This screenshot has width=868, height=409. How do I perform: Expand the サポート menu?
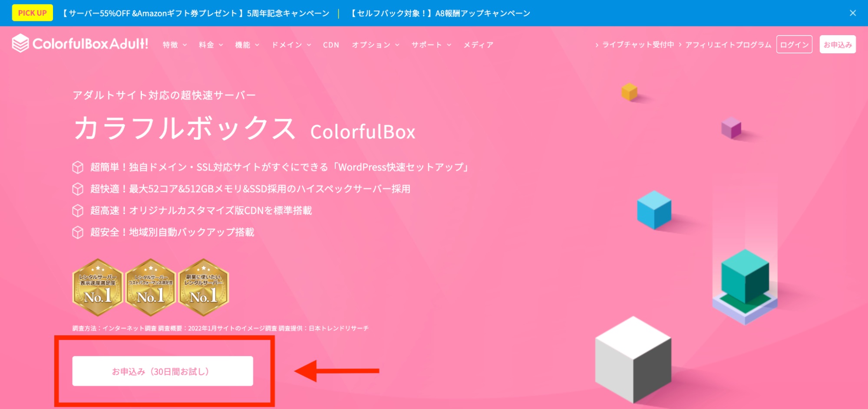point(432,45)
